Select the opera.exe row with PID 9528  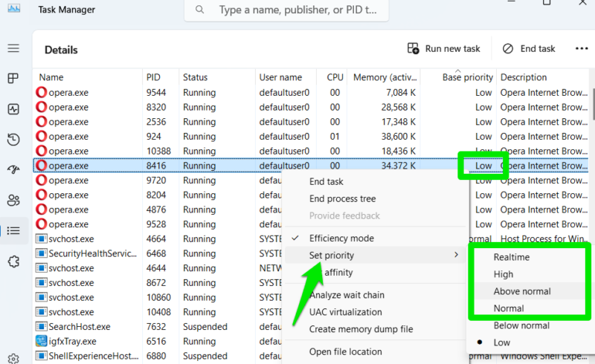click(158, 224)
